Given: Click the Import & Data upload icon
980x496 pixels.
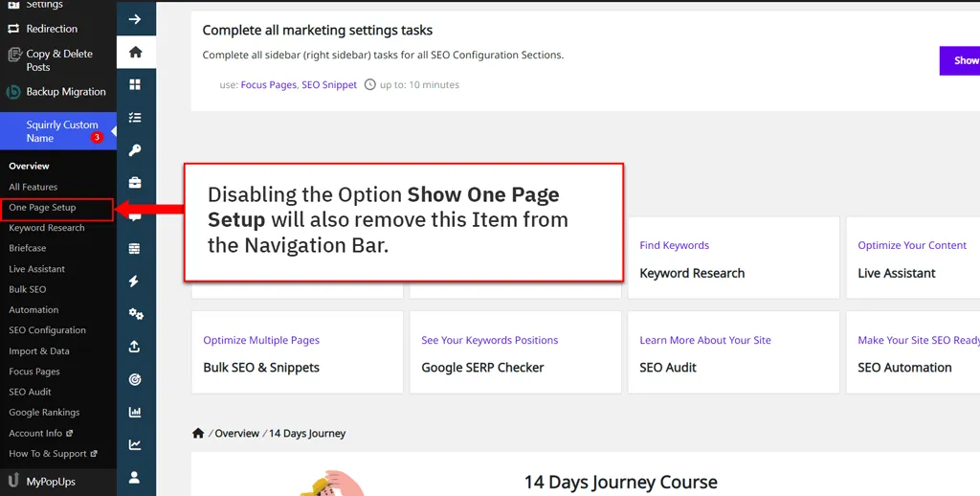Looking at the screenshot, I should [135, 347].
